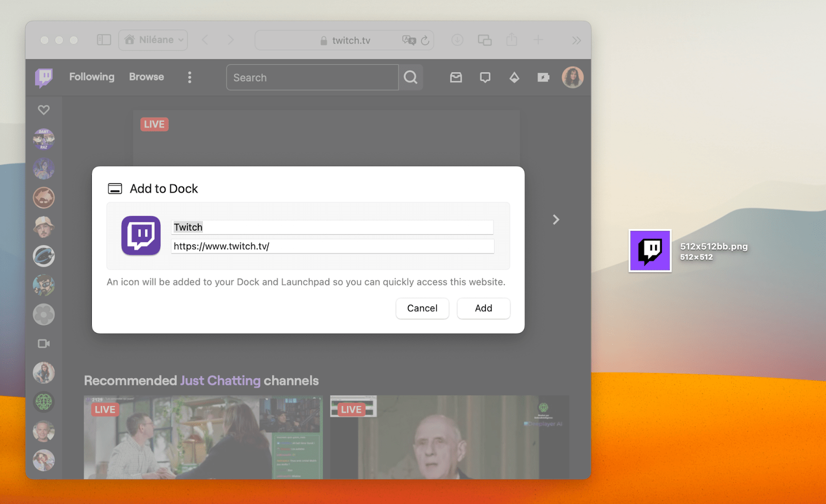This screenshot has height=504, width=826.
Task: Click the Twitch app icon in dialog
Action: click(x=141, y=236)
